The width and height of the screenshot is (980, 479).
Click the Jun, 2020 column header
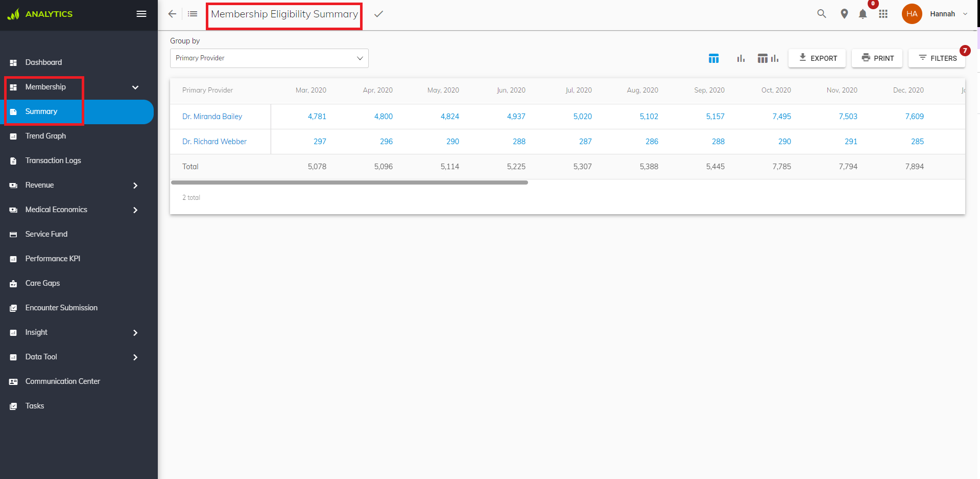coord(511,90)
